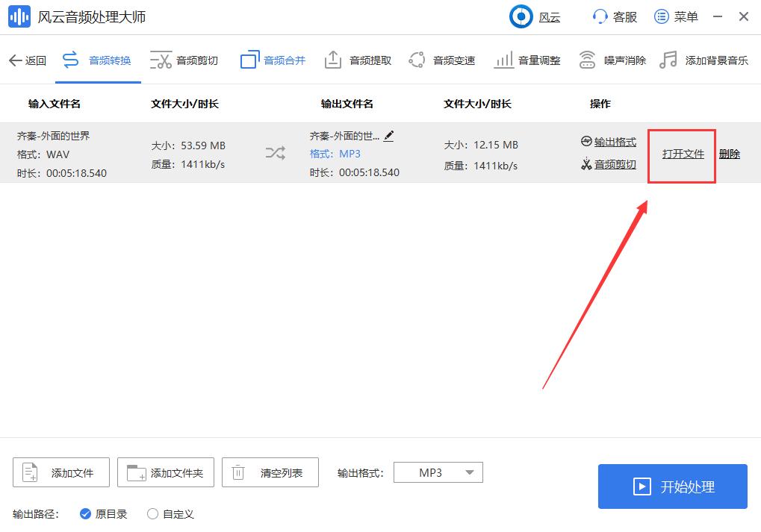Click 删除 to remove the file from the list
This screenshot has width=761, height=532.
(x=728, y=154)
